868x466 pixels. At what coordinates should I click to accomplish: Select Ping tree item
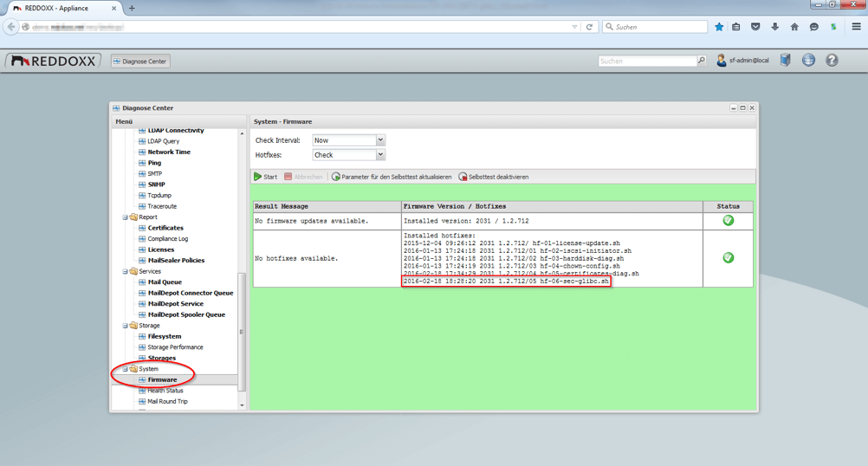click(x=154, y=163)
